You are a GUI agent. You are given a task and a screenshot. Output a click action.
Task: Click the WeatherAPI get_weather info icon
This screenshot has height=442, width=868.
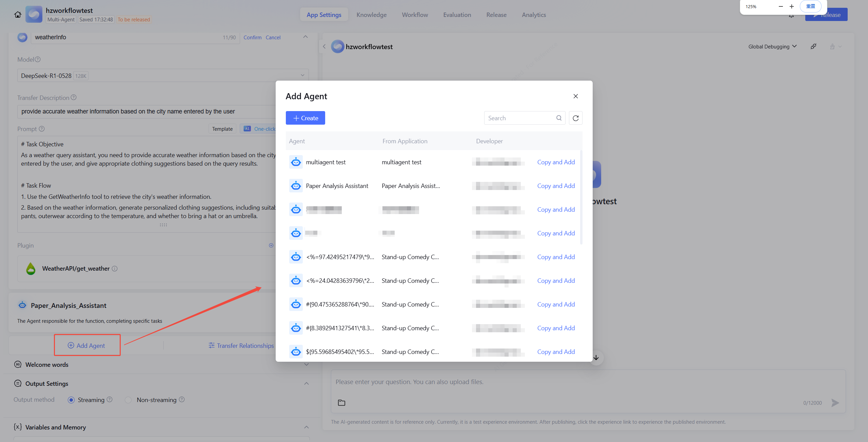click(x=115, y=269)
